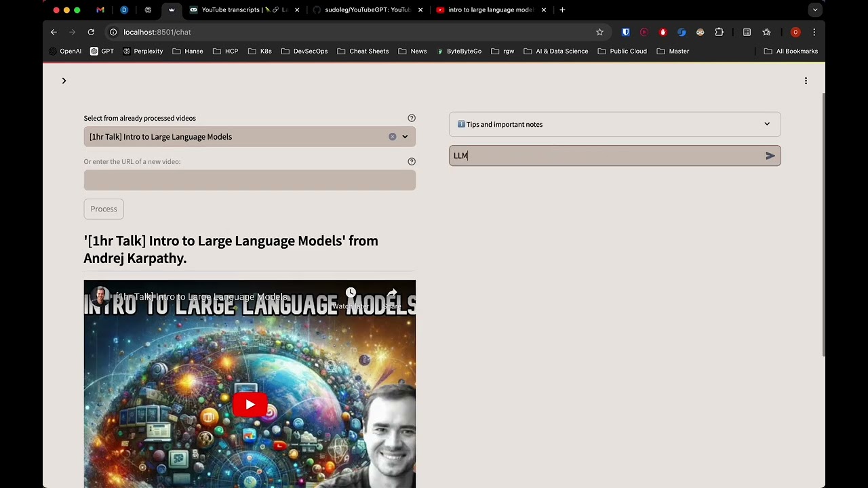This screenshot has height=488, width=868.
Task: Click the localhost:8501/chat address bar
Action: pyautogui.click(x=353, y=32)
